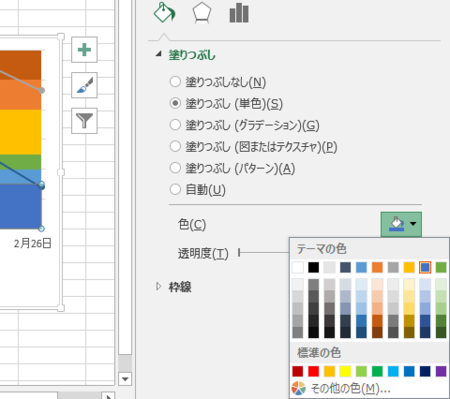The image size is (450, 399).
Task: Click the その他の色 color wheel icon
Action: (x=298, y=388)
